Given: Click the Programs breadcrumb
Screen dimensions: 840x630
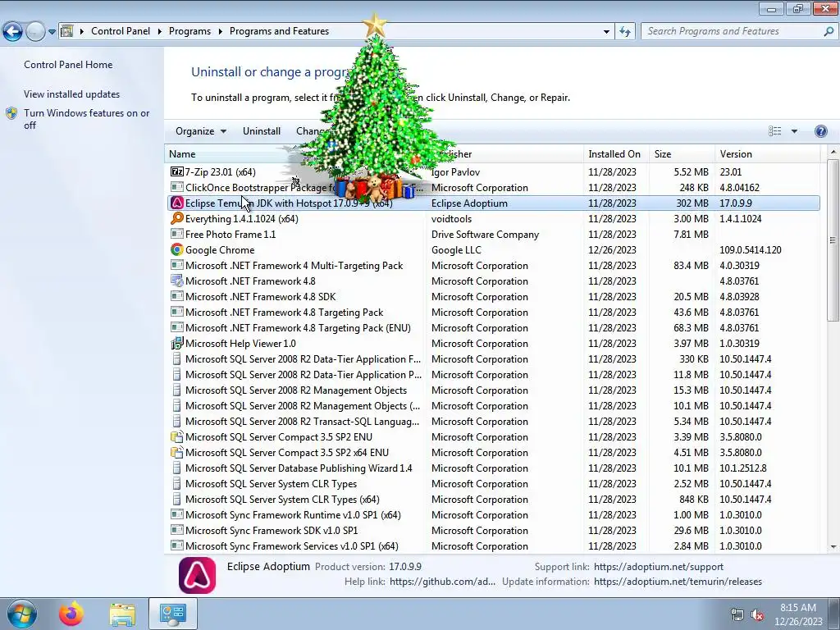Looking at the screenshot, I should click(x=189, y=31).
